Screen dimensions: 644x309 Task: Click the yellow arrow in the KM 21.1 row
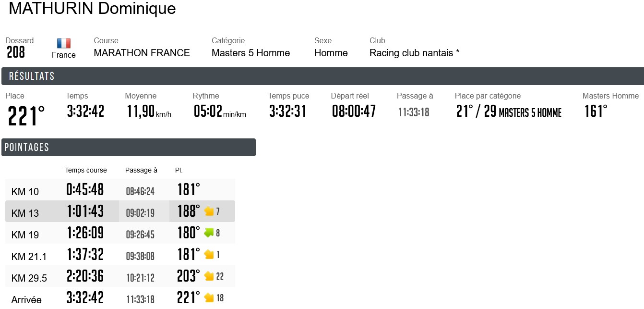point(209,255)
